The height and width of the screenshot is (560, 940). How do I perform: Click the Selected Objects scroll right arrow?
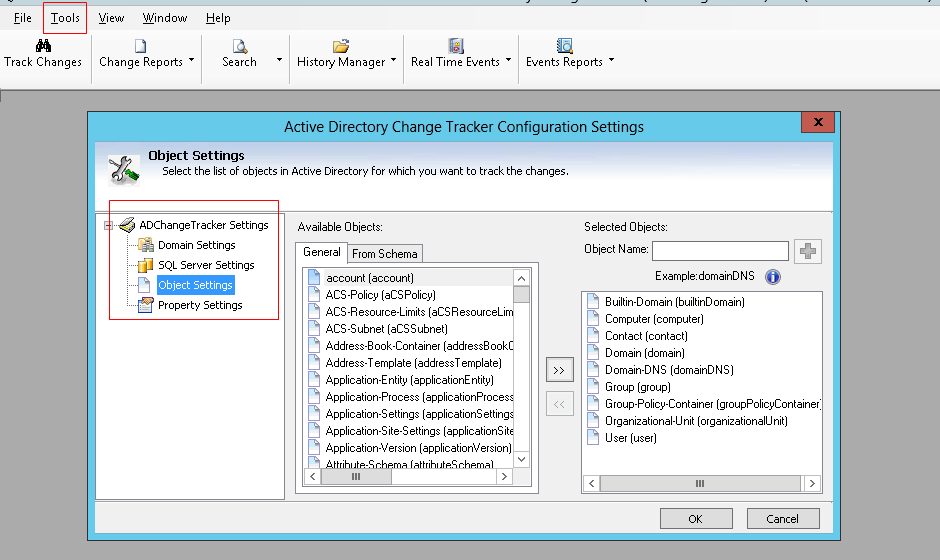coord(812,483)
